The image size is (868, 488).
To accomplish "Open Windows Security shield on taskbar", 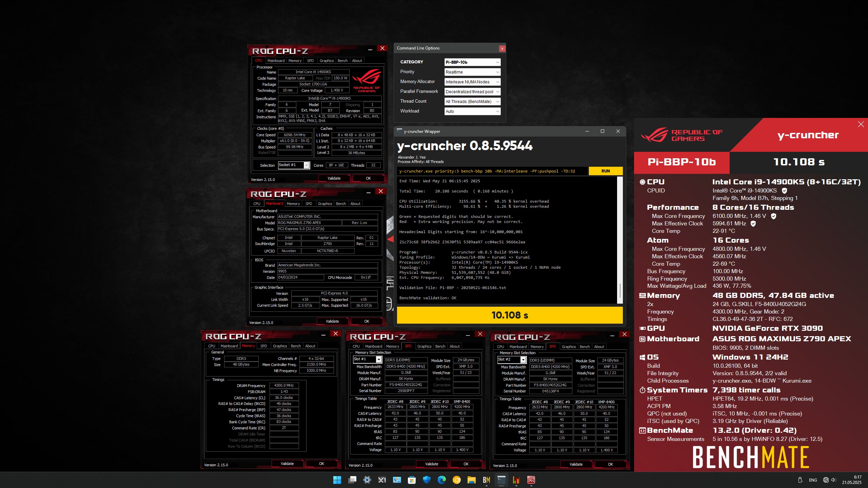I will click(x=427, y=480).
